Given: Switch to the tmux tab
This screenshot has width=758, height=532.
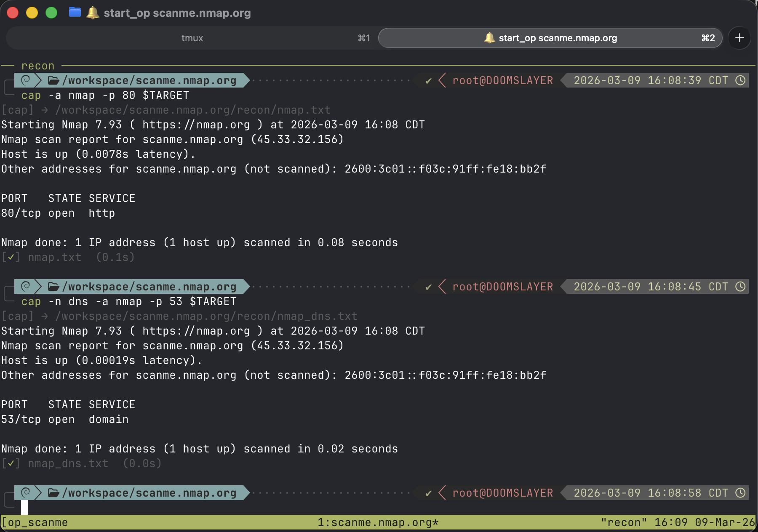Looking at the screenshot, I should pyautogui.click(x=192, y=38).
